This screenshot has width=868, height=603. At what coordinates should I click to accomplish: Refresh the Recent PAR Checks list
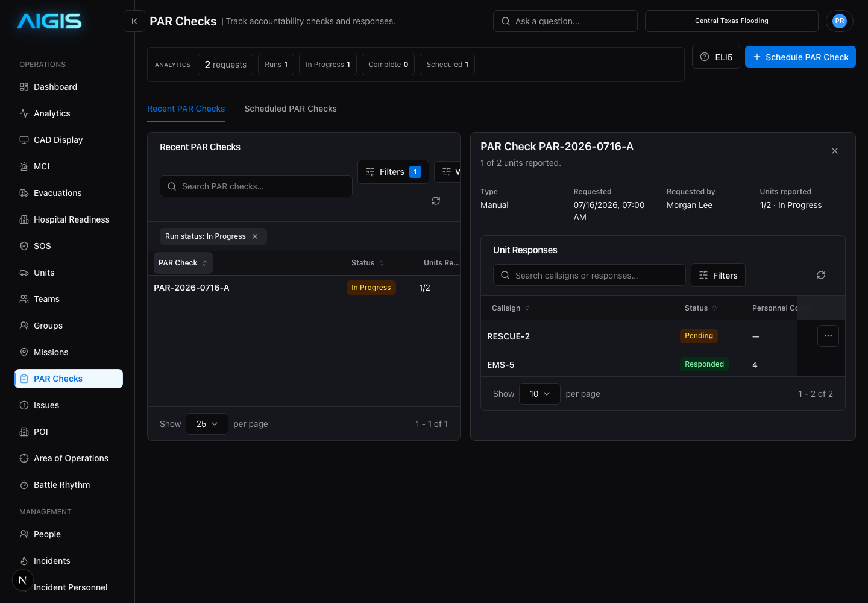point(436,201)
